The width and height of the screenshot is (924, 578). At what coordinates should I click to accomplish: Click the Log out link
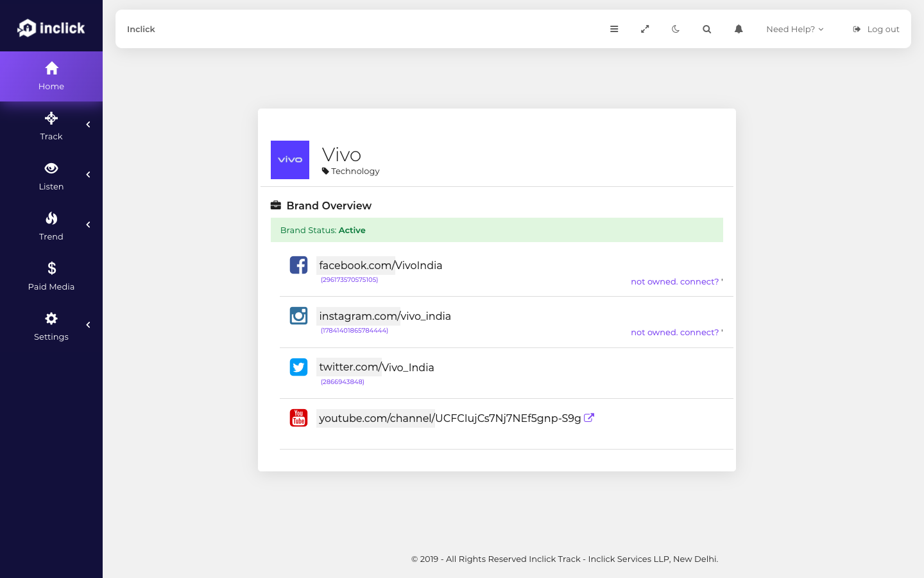(876, 29)
